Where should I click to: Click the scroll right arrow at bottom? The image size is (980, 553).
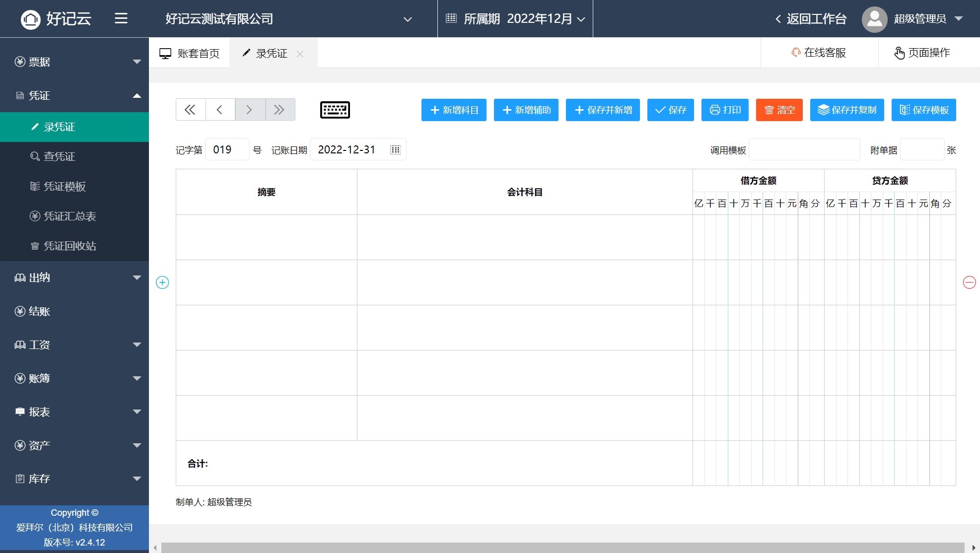(x=974, y=548)
